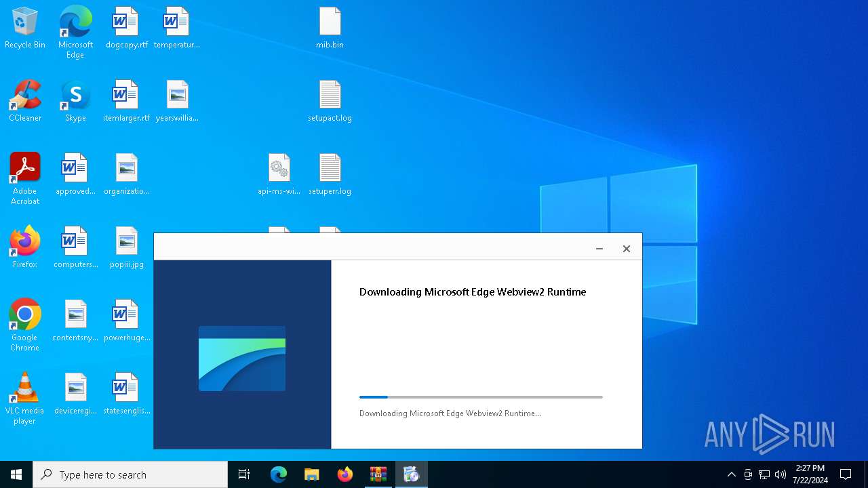Click the 'Downloading Microsoft Edge Webview2 Runtime' heading
868x488 pixels.
(473, 292)
